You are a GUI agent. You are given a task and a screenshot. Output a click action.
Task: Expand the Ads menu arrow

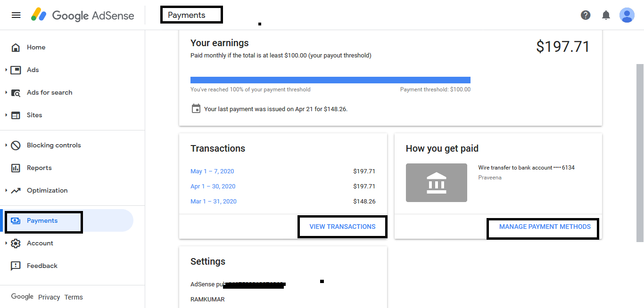[6, 70]
